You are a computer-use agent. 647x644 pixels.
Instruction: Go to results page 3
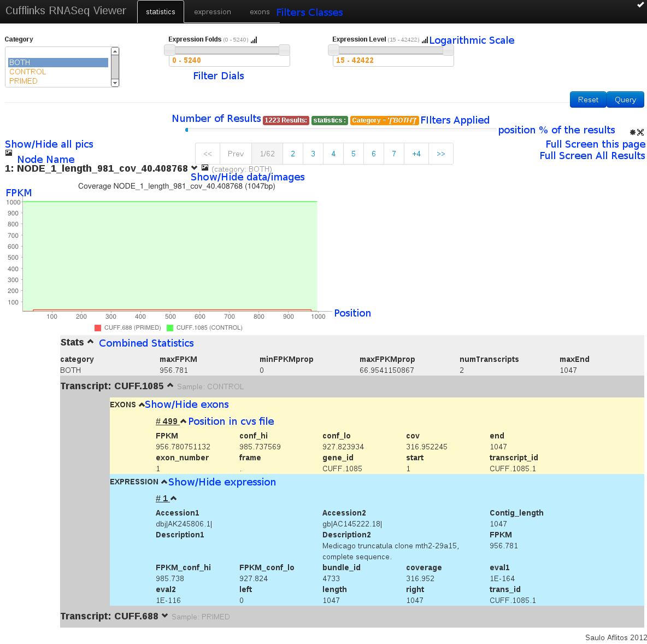coord(313,154)
